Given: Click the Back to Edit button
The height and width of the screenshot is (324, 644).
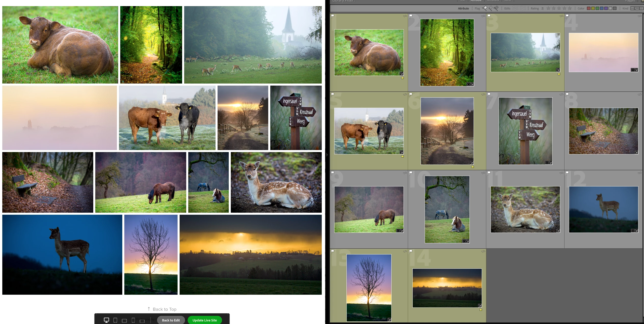Looking at the screenshot, I should [x=171, y=320].
